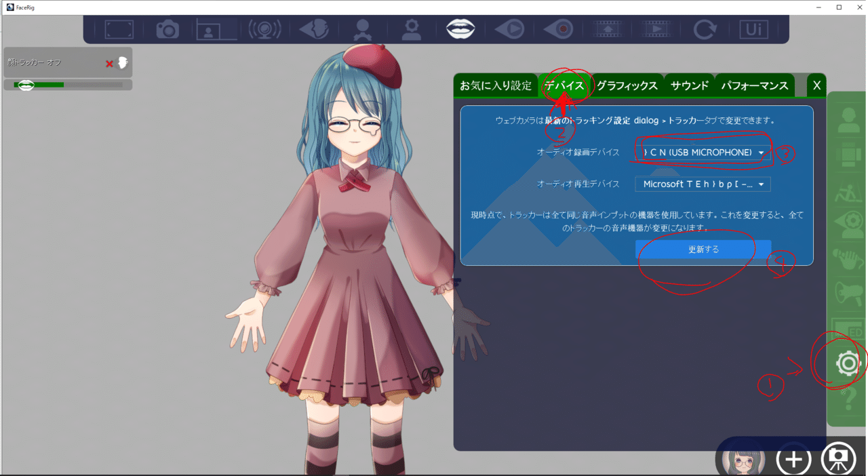
Task: Switch to the グラフィックス tab
Action: click(x=627, y=85)
